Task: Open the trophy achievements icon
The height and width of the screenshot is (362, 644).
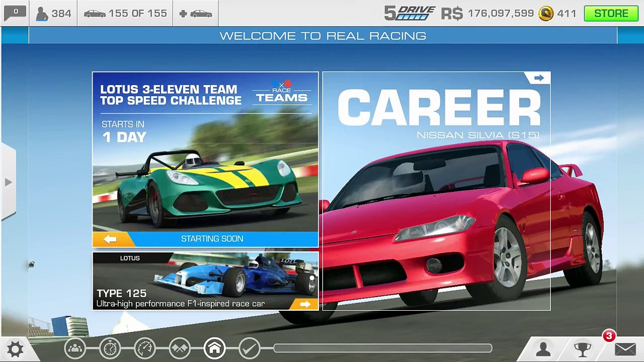Action: pyautogui.click(x=583, y=349)
